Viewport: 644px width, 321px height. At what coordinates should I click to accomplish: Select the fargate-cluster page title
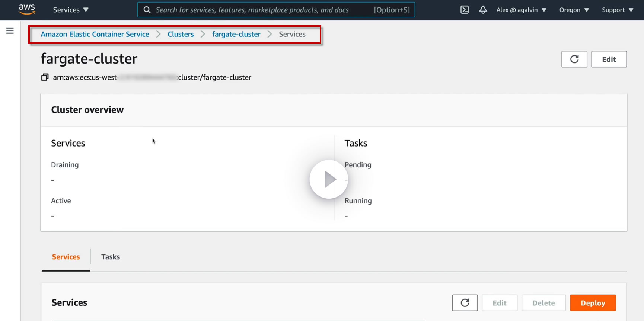[89, 59]
